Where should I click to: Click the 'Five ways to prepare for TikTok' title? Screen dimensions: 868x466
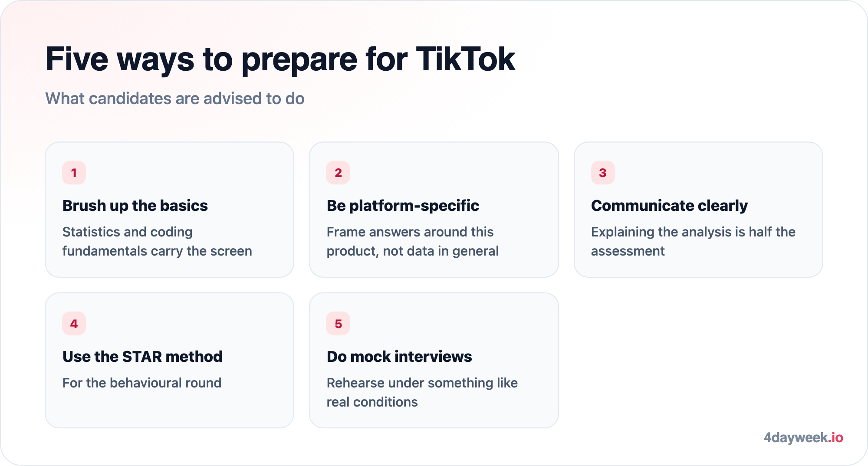[280, 59]
